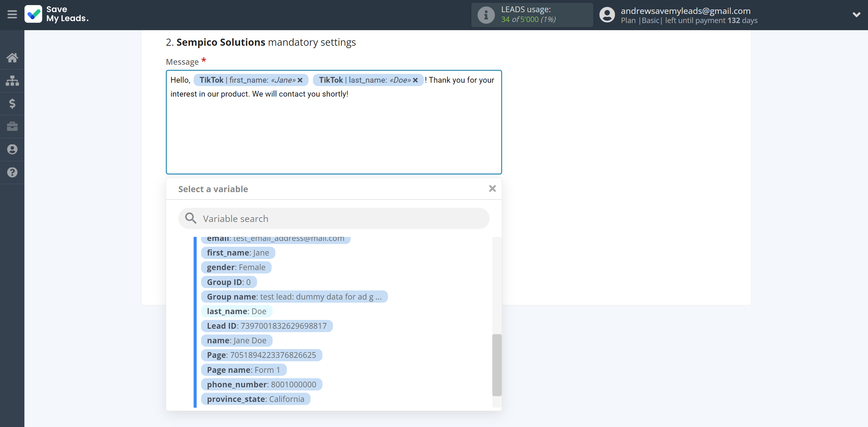Select variable Group name
This screenshot has width=868, height=427.
294,297
